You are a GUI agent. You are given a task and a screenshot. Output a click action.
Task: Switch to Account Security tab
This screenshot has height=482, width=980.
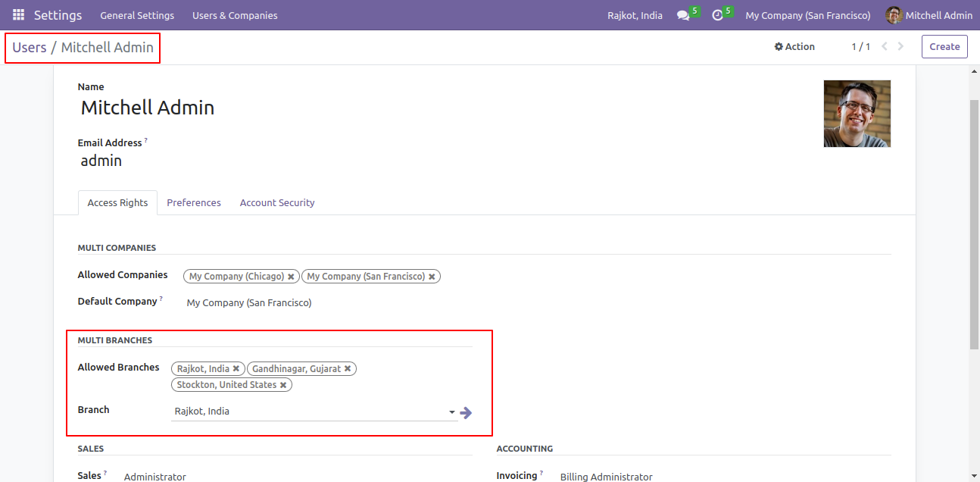point(277,202)
